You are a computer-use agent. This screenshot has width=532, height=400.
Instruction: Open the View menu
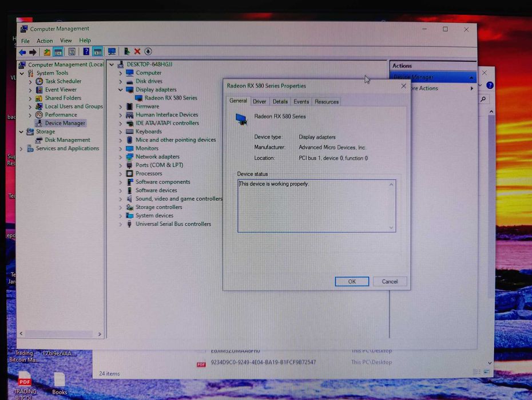(66, 41)
